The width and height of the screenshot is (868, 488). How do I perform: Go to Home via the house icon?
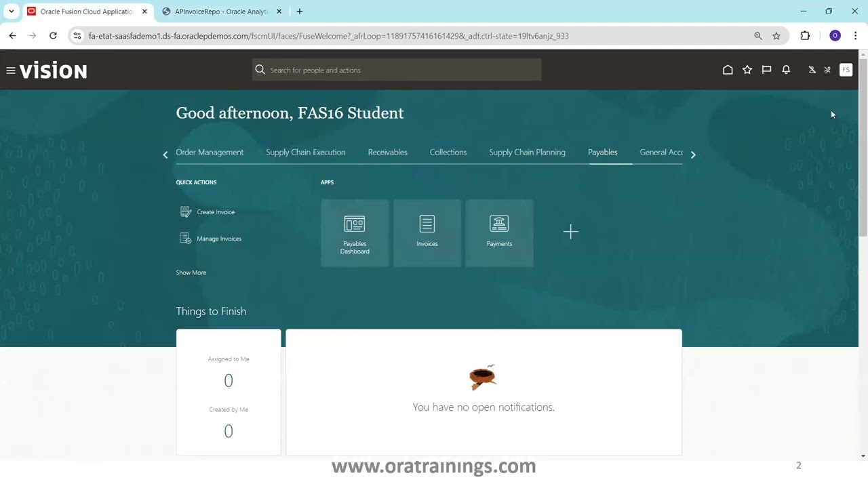point(728,70)
